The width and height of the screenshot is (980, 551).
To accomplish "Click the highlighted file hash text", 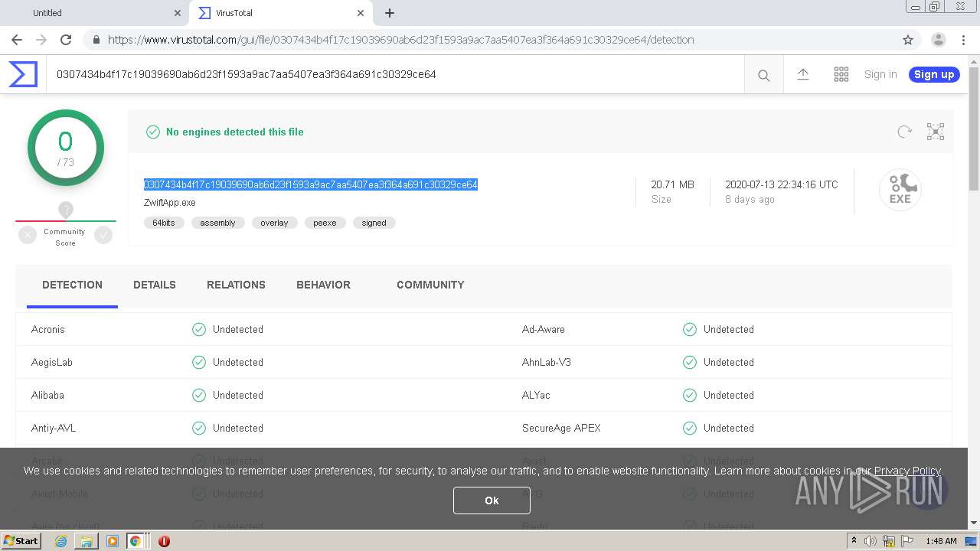I will click(x=311, y=184).
